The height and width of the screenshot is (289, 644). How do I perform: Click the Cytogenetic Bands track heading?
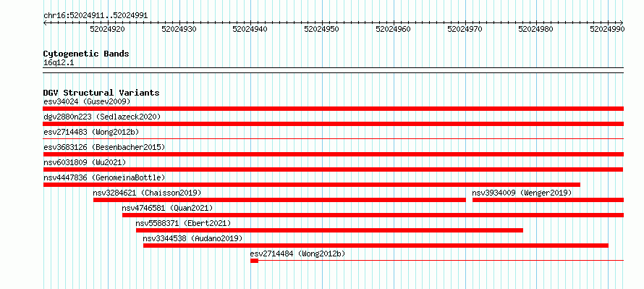[86, 54]
